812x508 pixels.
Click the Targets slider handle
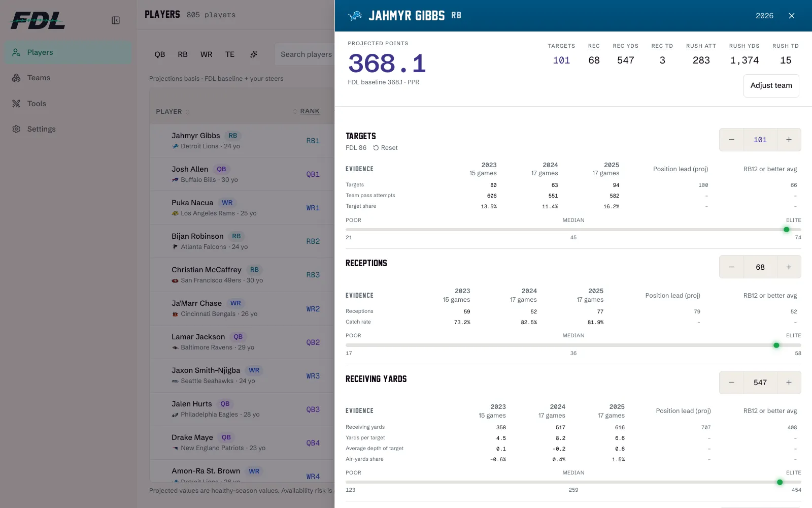pos(787,230)
